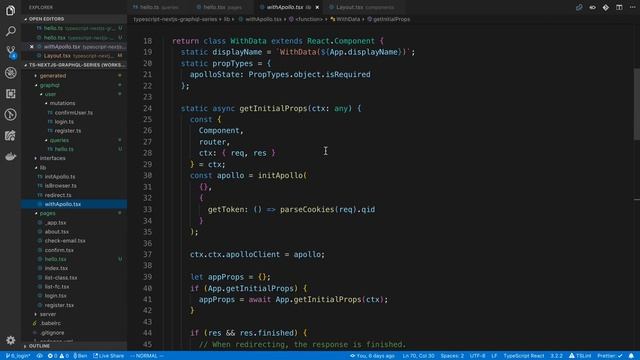Viewport: 640px width, 360px height.
Task: Click the git branch 6_login status item
Action: tap(18, 356)
